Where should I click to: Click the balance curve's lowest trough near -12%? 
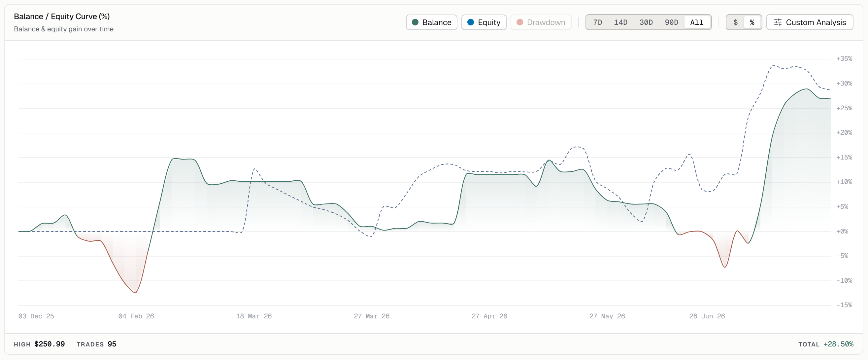pyautogui.click(x=135, y=292)
